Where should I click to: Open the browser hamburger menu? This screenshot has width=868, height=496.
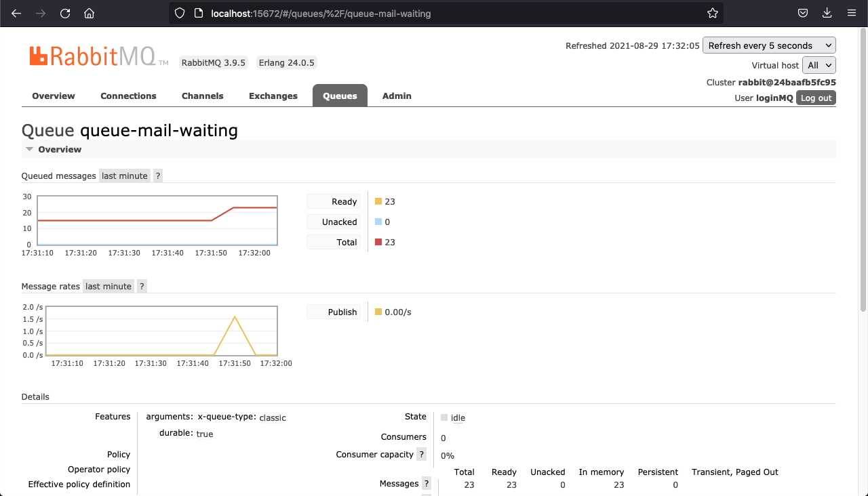pos(851,13)
